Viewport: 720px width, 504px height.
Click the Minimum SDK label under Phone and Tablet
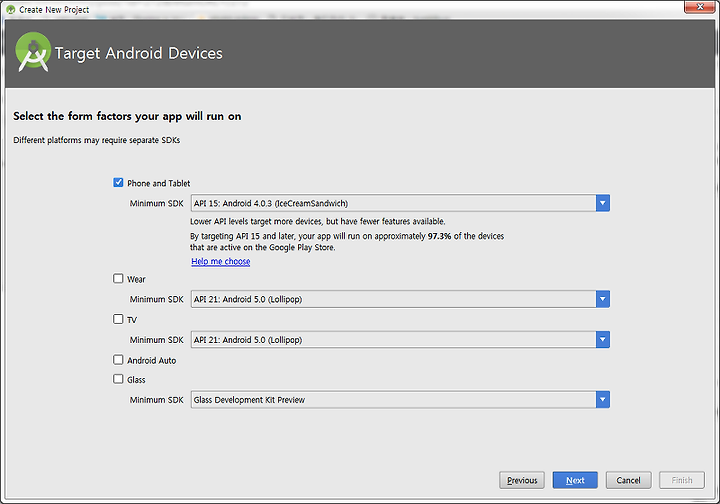click(157, 203)
